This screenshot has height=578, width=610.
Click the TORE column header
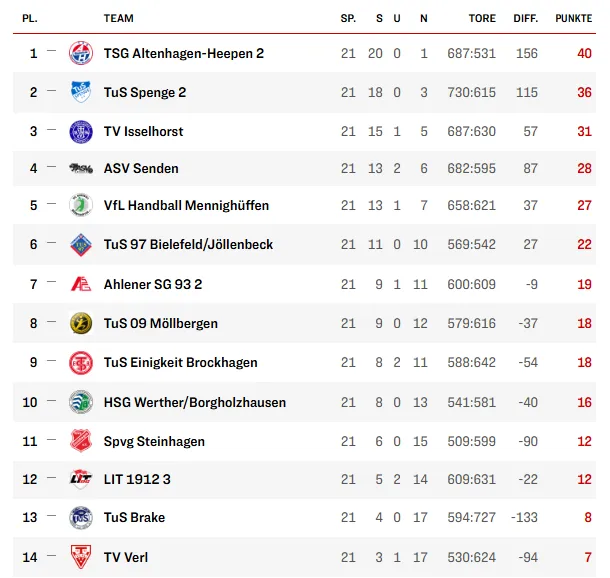482,18
